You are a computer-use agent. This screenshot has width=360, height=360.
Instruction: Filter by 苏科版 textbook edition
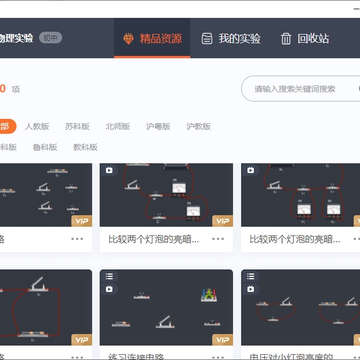click(x=77, y=126)
